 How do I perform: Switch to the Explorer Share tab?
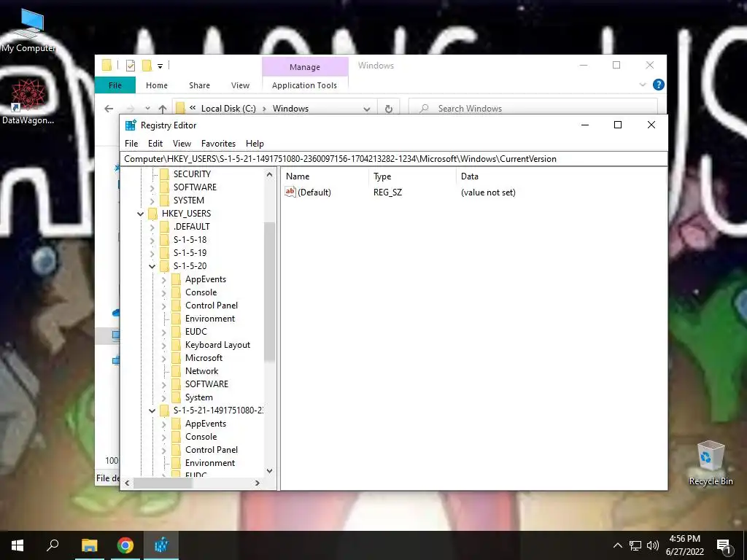click(x=199, y=85)
